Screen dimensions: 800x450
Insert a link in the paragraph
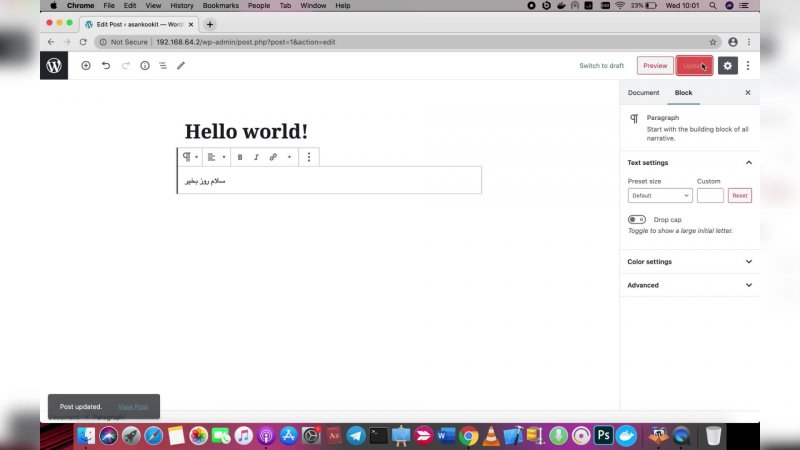(x=273, y=157)
